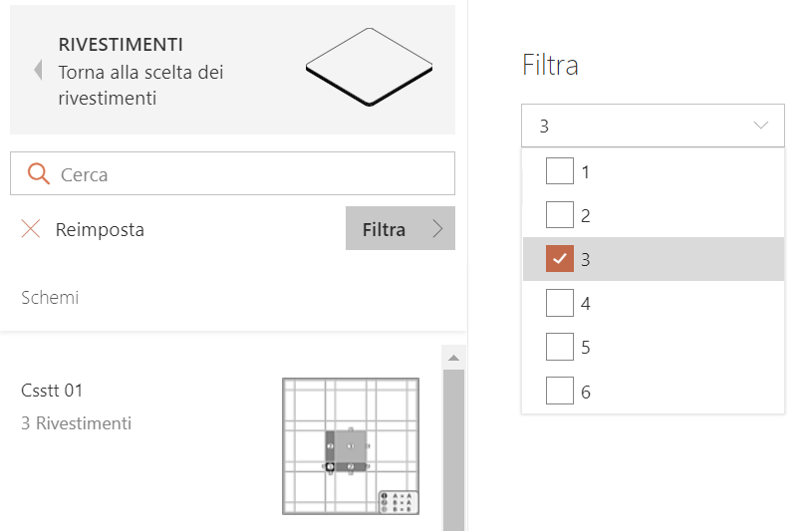The image size is (812, 531).
Task: Select option 4 in dropdown list
Action: [653, 303]
